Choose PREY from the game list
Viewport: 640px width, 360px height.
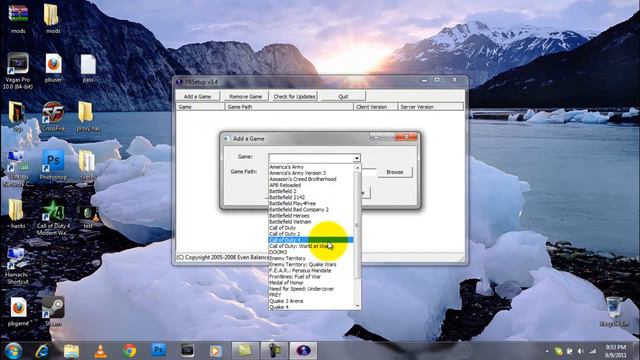click(311, 295)
